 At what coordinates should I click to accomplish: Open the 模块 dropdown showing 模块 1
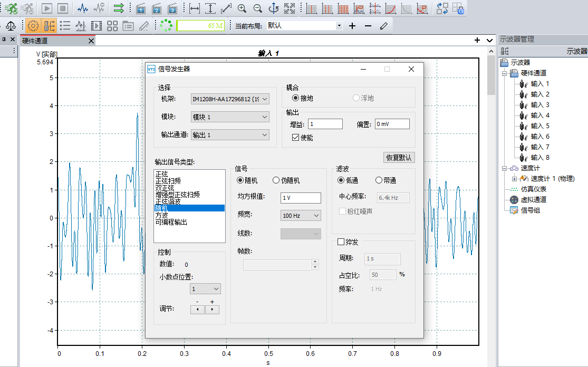point(230,117)
